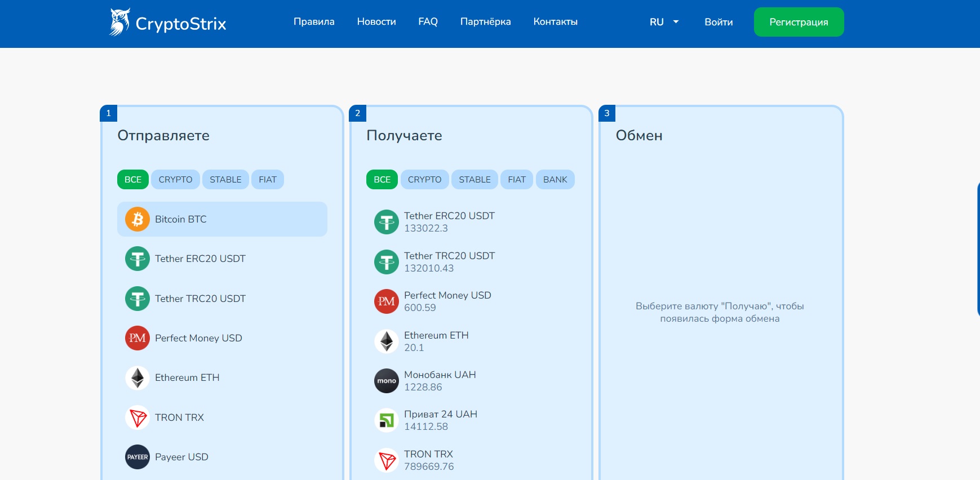Click Payeer icon in the Отправляете list
The image size is (980, 480).
pyautogui.click(x=138, y=457)
